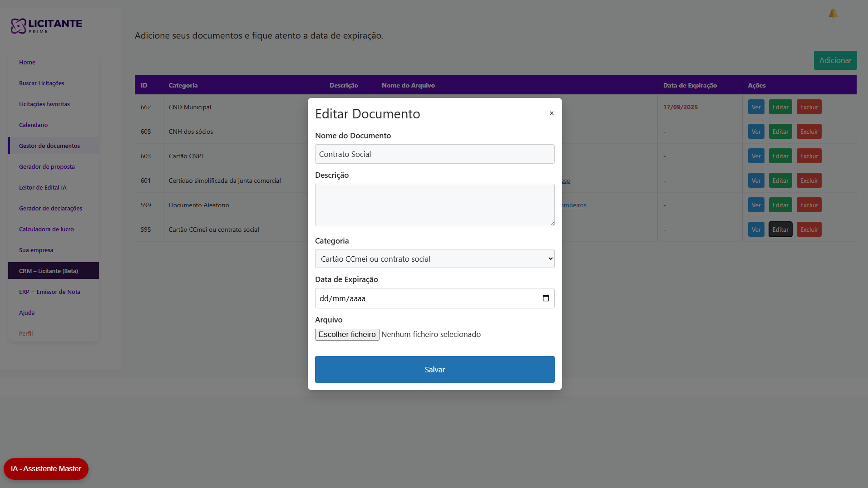Open Leitor de Edital IA page
The height and width of the screenshot is (488, 868).
tap(43, 188)
